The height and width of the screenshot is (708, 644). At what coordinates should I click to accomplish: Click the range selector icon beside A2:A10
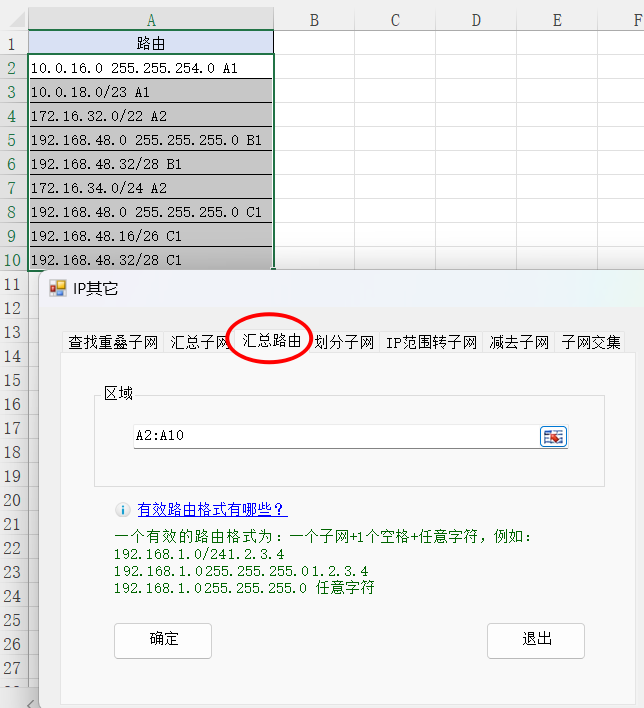pos(553,436)
